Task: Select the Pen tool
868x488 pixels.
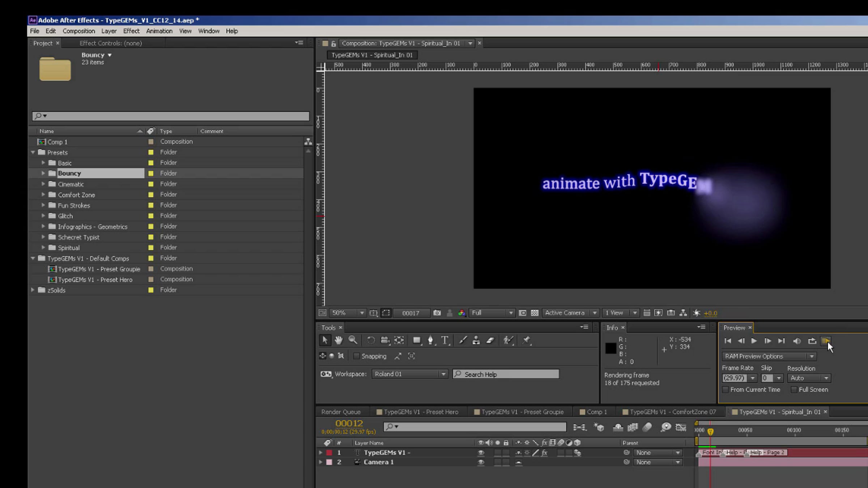Action: point(431,340)
